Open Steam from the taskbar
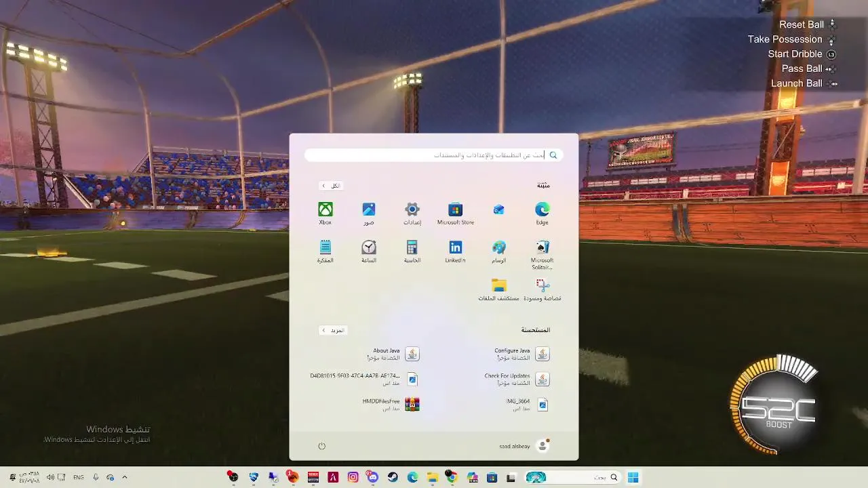This screenshot has height=488, width=868. click(393, 477)
